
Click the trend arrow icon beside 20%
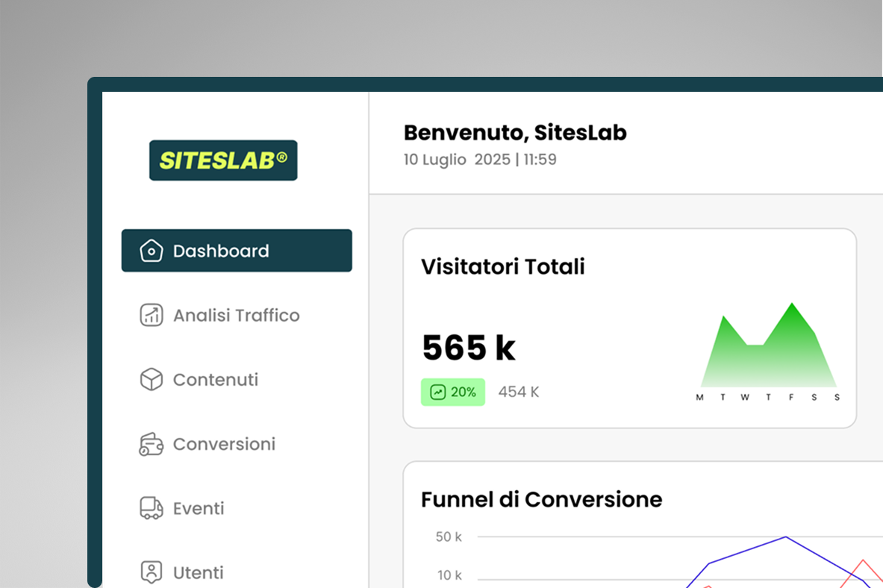click(x=438, y=392)
